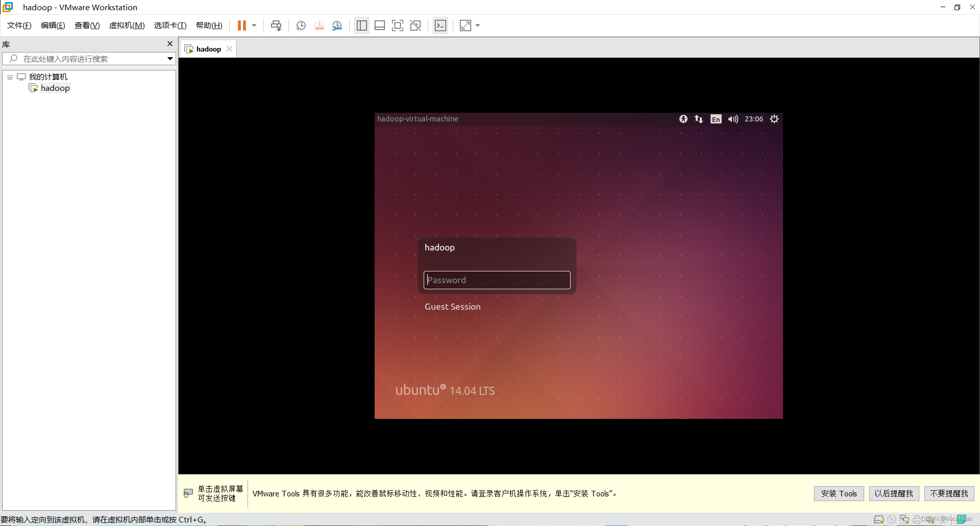The image size is (980, 526).
Task: Collapse the 我的计算机 tree node
Action: (9, 77)
